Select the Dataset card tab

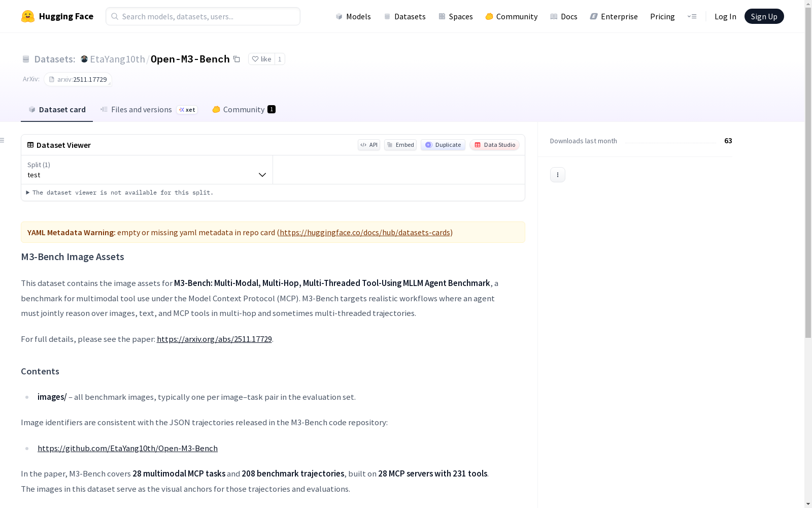pyautogui.click(x=57, y=110)
